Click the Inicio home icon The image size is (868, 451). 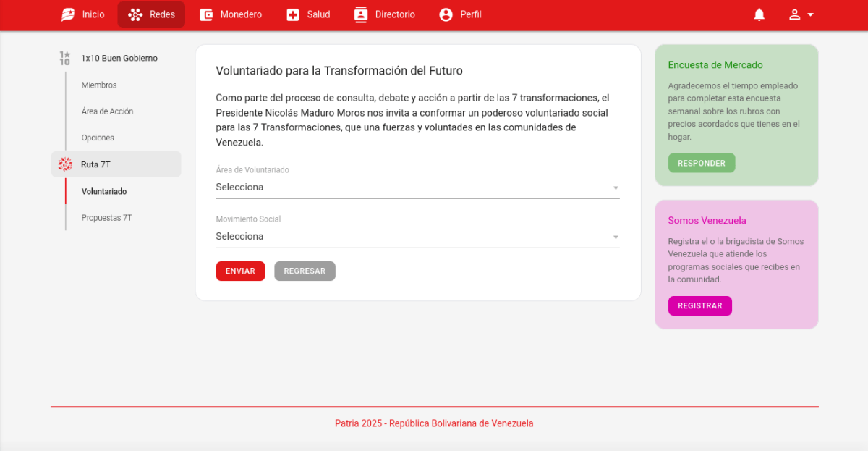tap(68, 14)
